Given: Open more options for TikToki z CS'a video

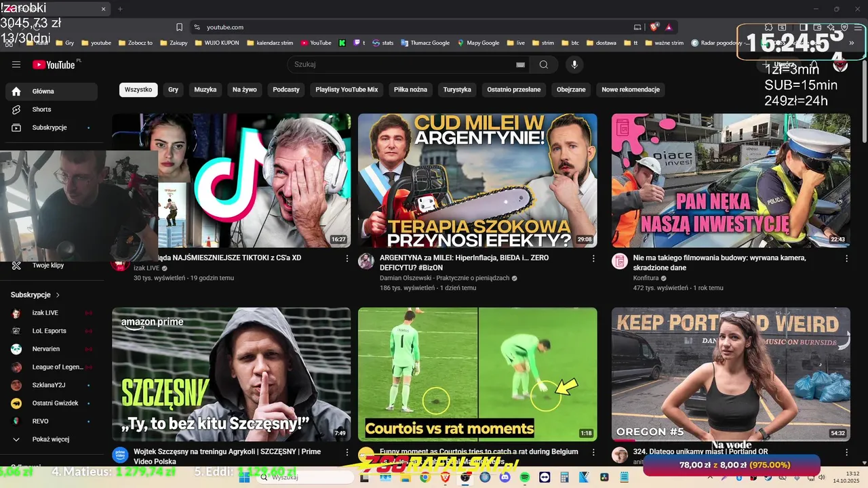Looking at the screenshot, I should pyautogui.click(x=347, y=259).
